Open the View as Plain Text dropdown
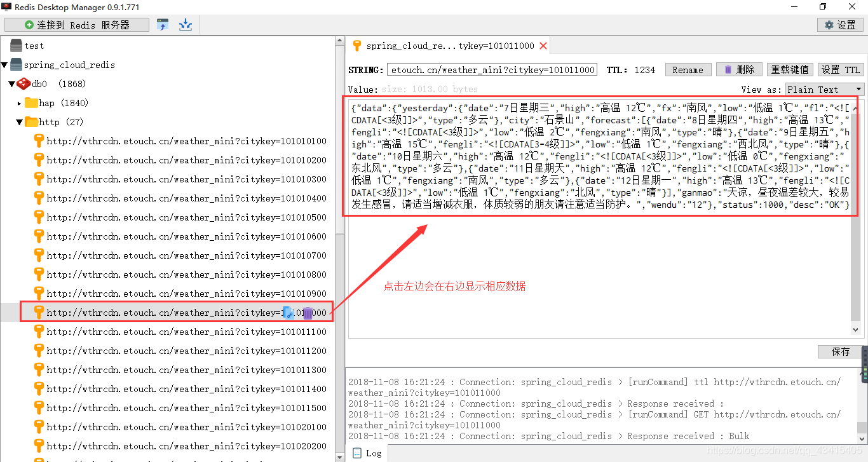Viewport: 868px width, 462px height. click(825, 90)
